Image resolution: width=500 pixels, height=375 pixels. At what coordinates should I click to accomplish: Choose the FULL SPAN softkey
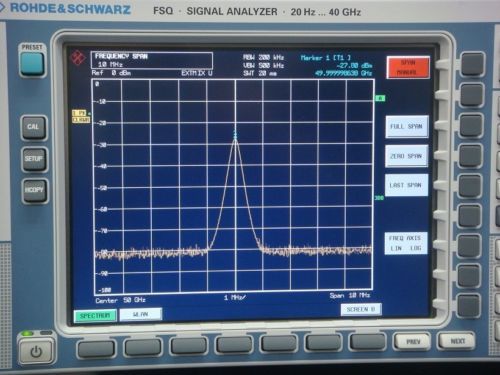406,127
